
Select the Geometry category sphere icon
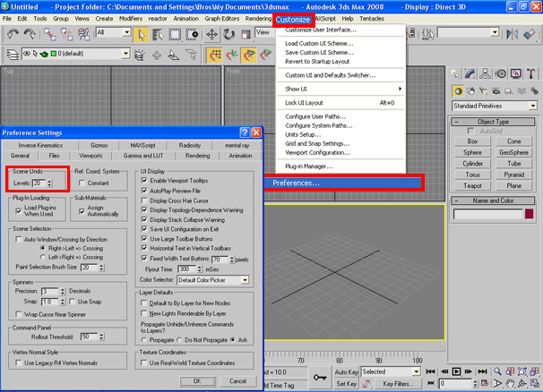point(458,91)
